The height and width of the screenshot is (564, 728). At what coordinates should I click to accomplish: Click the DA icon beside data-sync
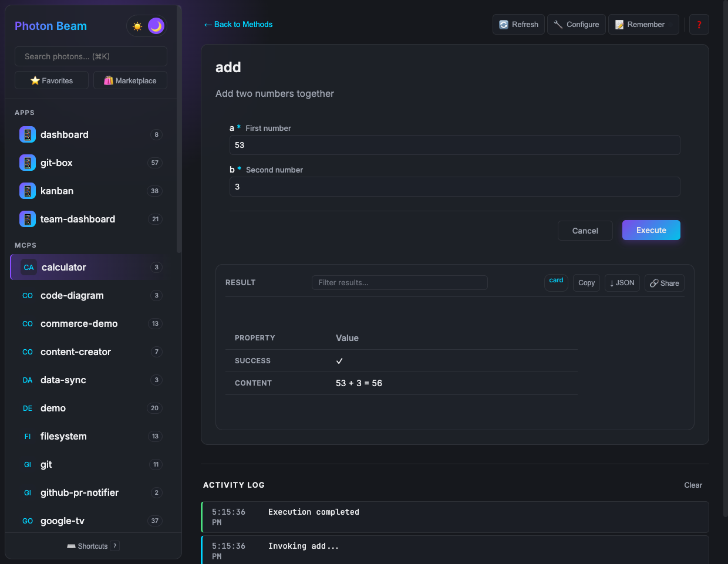pyautogui.click(x=28, y=380)
